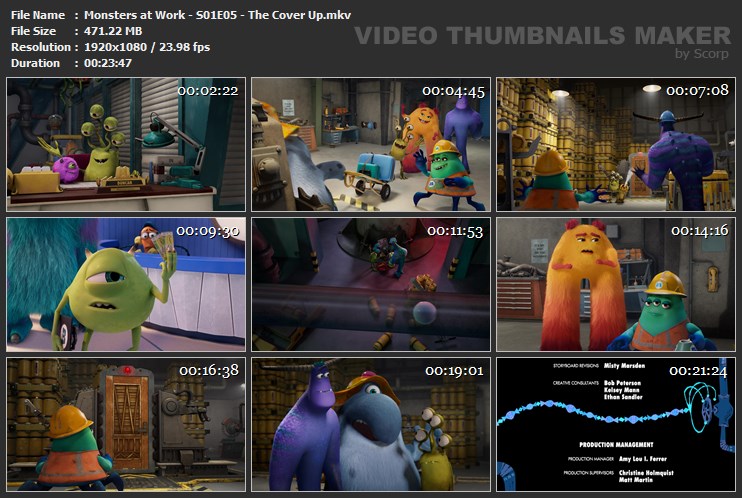Screen dimensions: 742x498
Task: Click the timestamp 00:16:38
Action: tap(209, 371)
